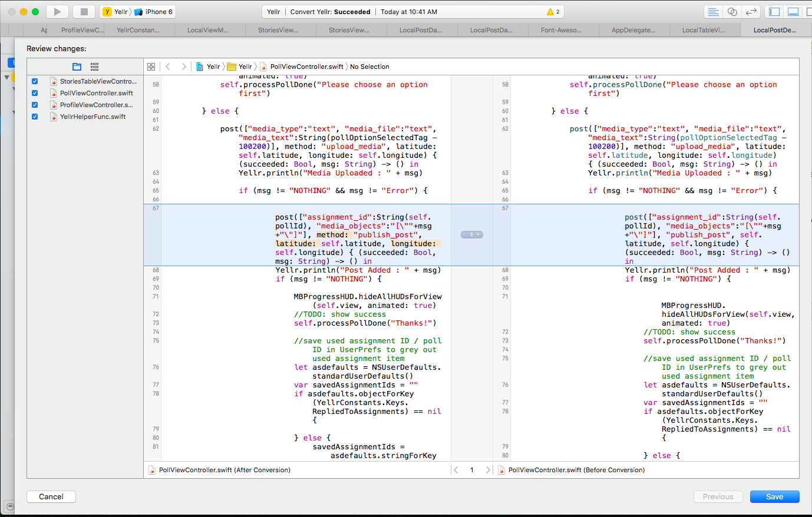Uncheck PollViewController.swift checkbox

point(35,93)
